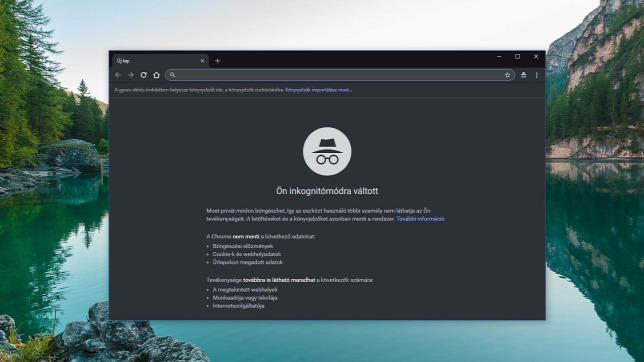Close the "Új lap" tab
644x362 pixels.
202,61
